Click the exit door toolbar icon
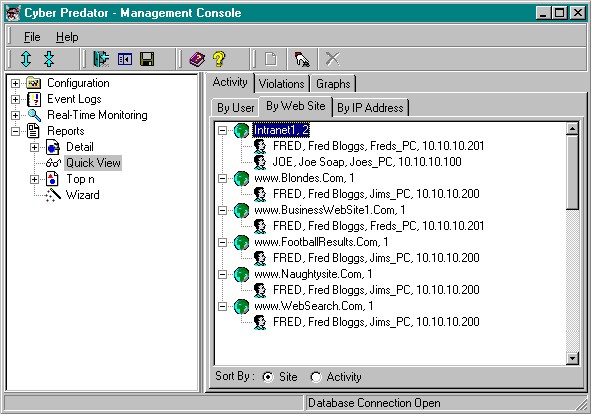This screenshot has width=592, height=417. coord(101,59)
